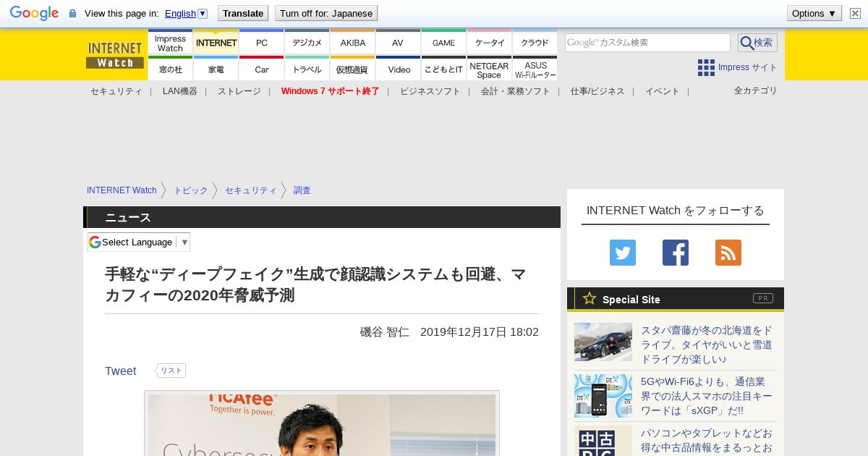Click the セキュリティ breadcrumb
This screenshot has width=868, height=456.
(250, 190)
